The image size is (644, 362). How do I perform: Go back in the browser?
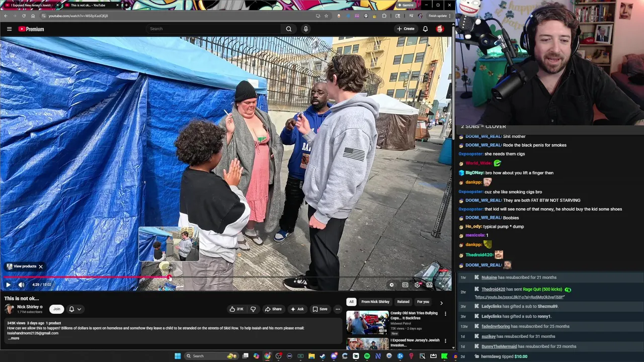6,16
